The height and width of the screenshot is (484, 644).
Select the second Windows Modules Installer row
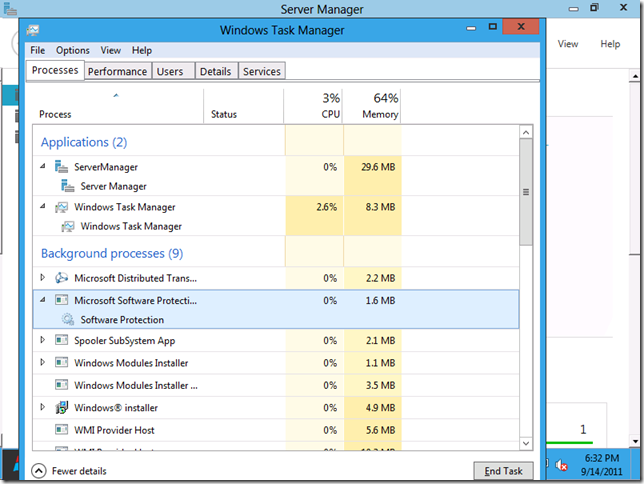tap(276, 385)
